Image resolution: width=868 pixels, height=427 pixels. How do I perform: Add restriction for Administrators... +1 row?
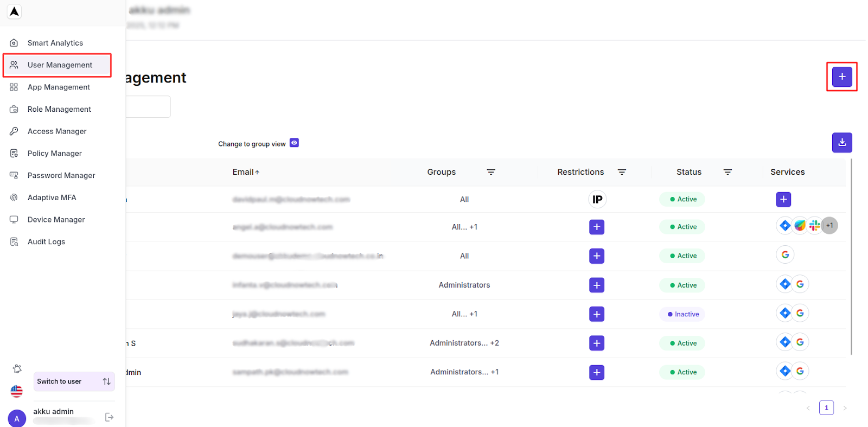pos(597,372)
